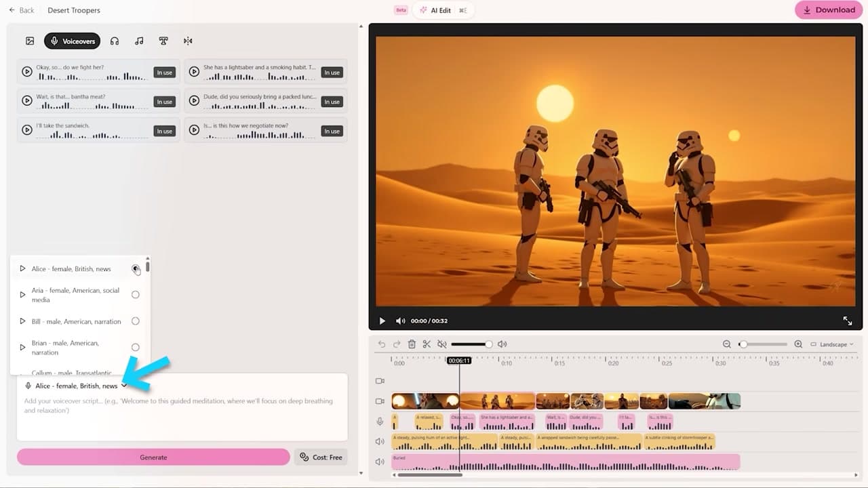This screenshot has height=488, width=868.
Task: Preview the Aria voice sample
Action: click(x=22, y=295)
